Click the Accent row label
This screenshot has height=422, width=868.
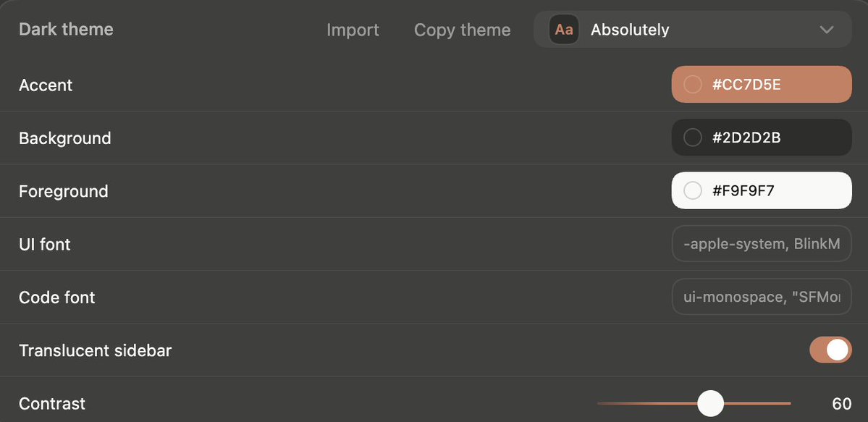(46, 85)
